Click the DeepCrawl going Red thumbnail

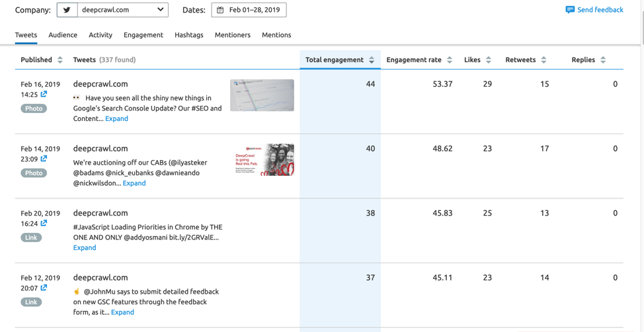(262, 160)
